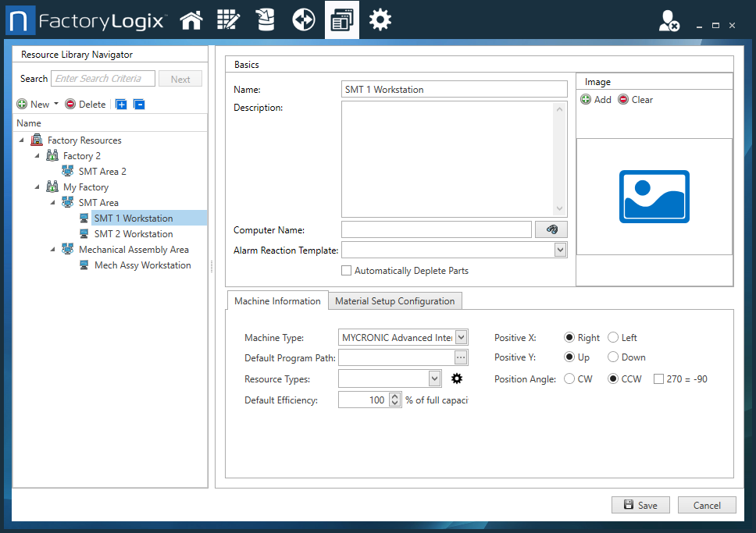Select the production editor grid-and-pencil toolbar icon
This screenshot has width=756, height=533.
pos(228,20)
